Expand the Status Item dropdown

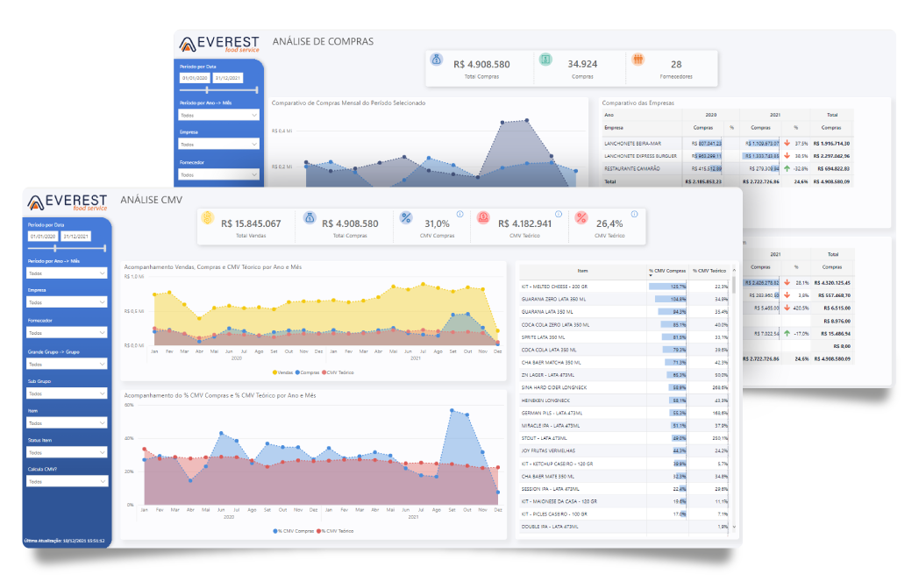pos(68,452)
